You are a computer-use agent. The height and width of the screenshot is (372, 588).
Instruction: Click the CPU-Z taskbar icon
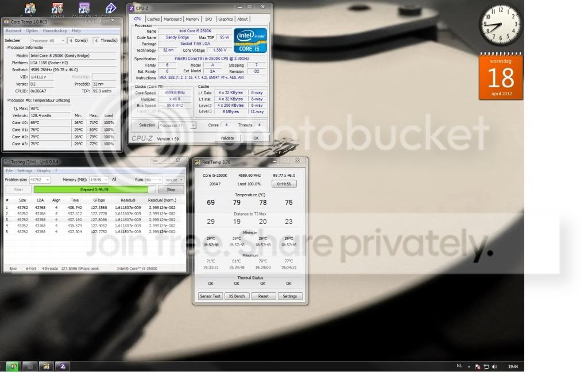63,366
